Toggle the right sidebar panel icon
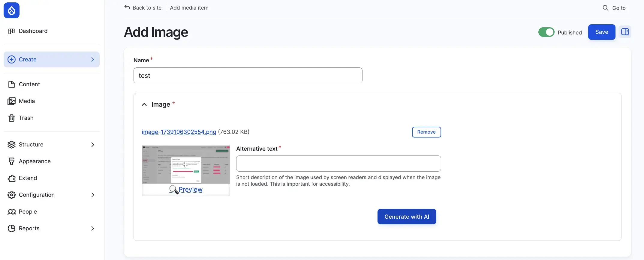The width and height of the screenshot is (644, 260). pyautogui.click(x=625, y=32)
